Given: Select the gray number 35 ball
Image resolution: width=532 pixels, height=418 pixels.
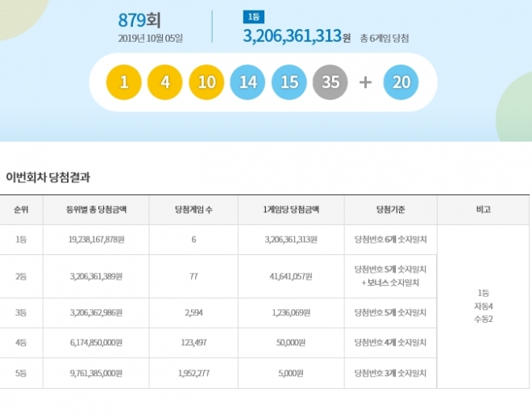Looking at the screenshot, I should pos(330,83).
